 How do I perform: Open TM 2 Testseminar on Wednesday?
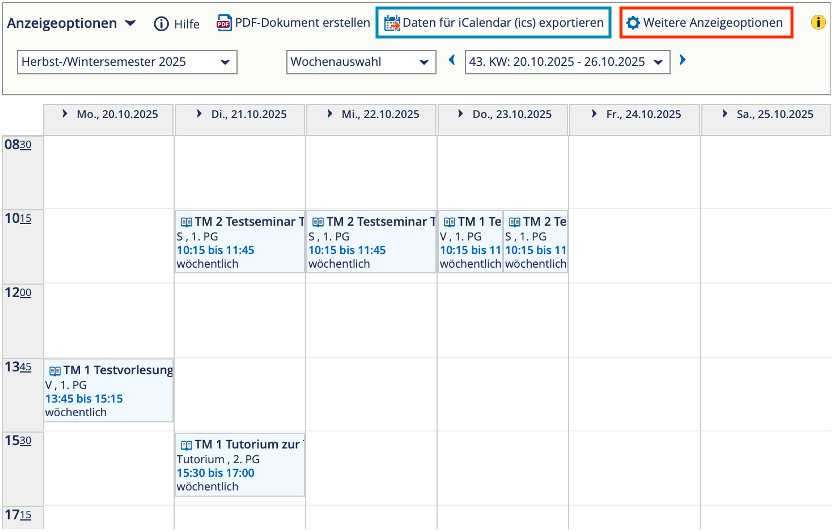pos(381,222)
